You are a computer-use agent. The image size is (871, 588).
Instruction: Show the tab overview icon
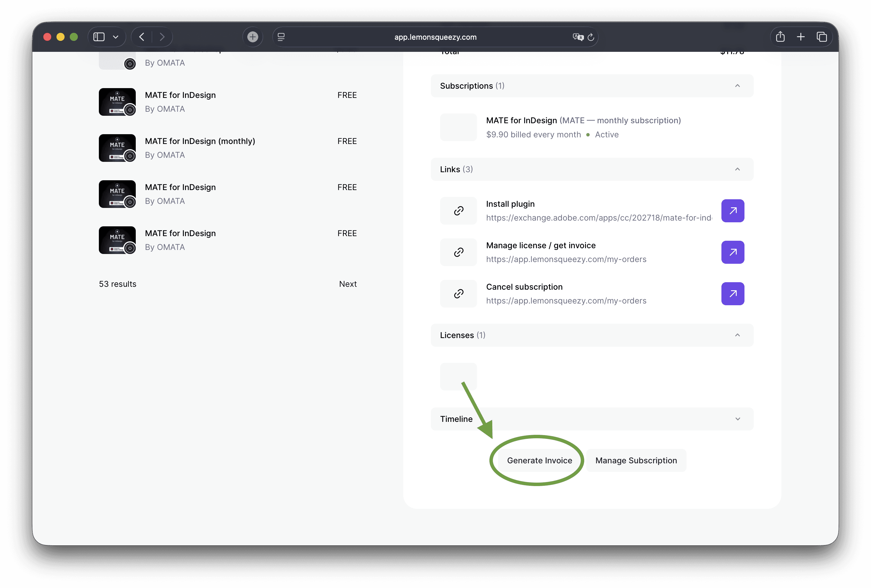point(821,37)
